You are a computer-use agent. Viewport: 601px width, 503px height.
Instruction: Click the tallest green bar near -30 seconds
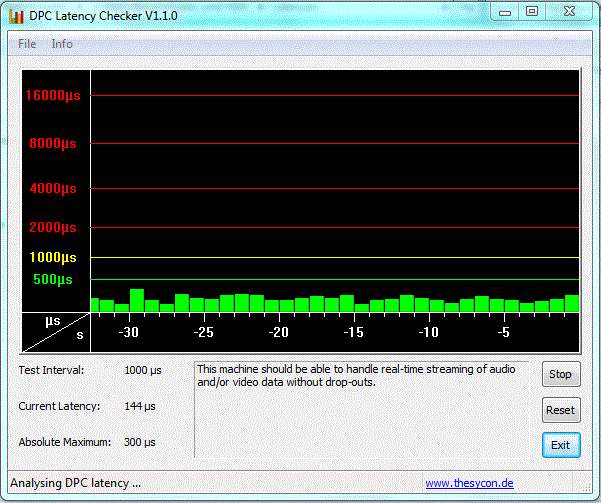[137, 300]
